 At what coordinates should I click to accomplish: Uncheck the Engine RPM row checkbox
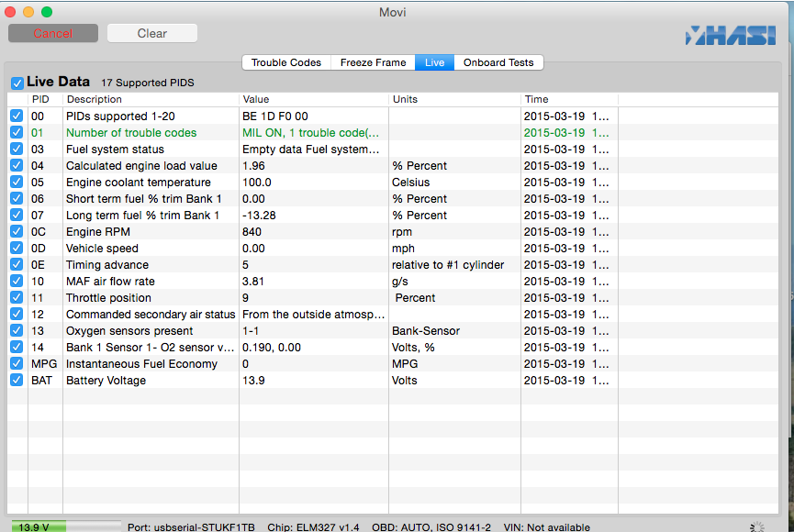[17, 232]
